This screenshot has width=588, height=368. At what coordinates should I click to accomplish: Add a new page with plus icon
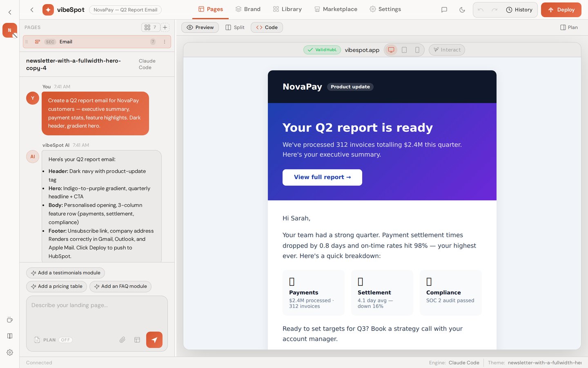[165, 27]
